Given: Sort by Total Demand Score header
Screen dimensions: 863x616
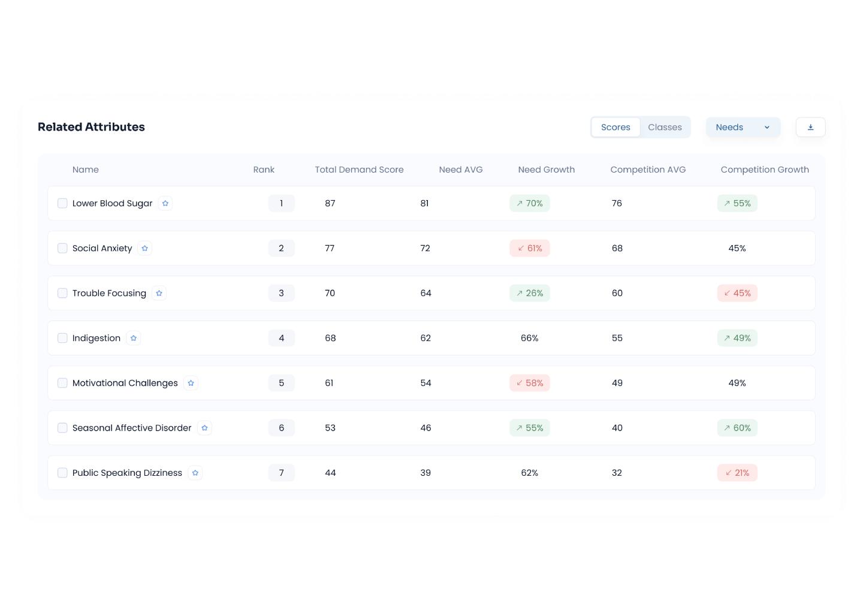Looking at the screenshot, I should pyautogui.click(x=359, y=170).
